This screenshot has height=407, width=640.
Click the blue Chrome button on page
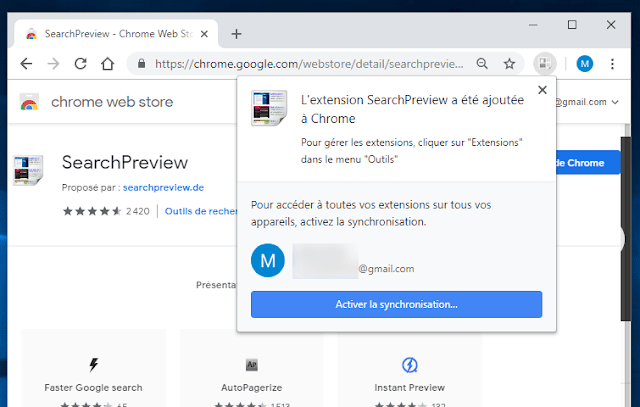tap(588, 162)
